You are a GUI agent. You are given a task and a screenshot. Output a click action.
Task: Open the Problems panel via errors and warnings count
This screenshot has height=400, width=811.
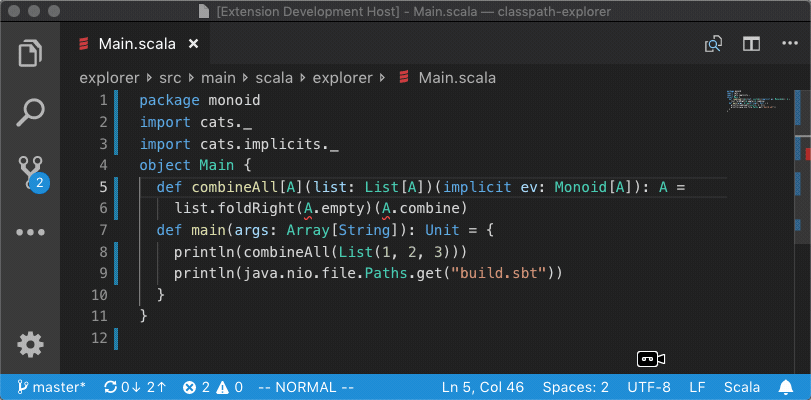coord(213,387)
